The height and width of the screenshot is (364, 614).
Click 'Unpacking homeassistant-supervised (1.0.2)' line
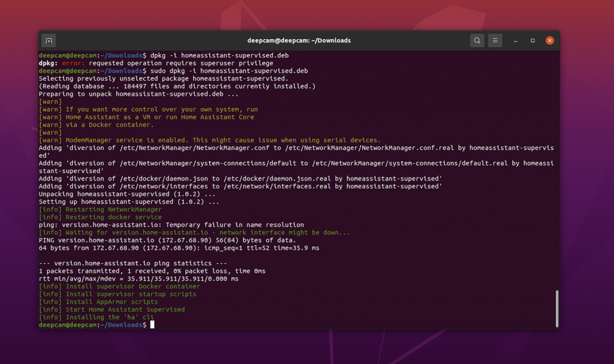click(x=127, y=194)
